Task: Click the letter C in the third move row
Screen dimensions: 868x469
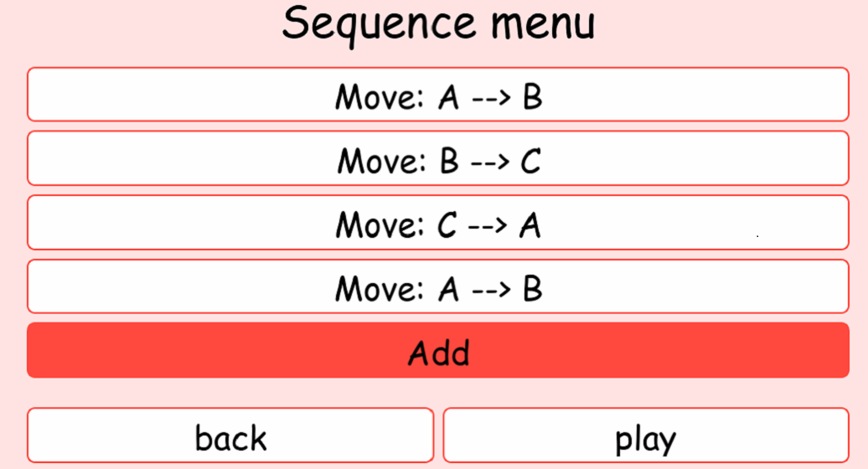Action: click(x=447, y=224)
